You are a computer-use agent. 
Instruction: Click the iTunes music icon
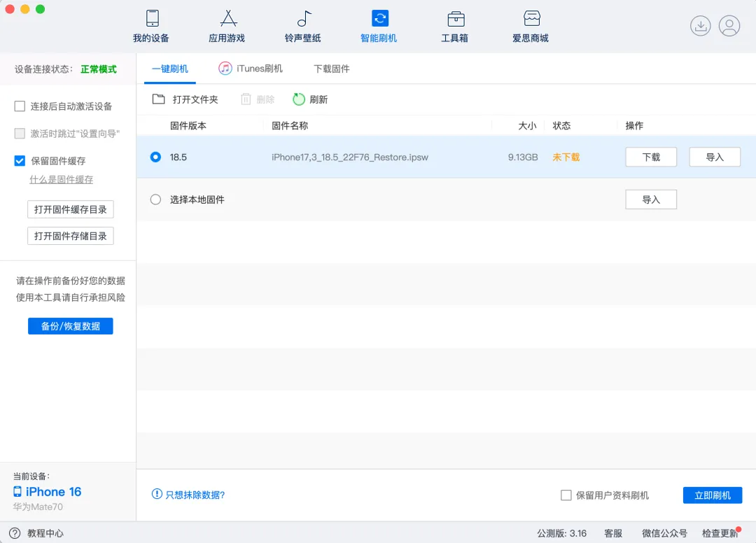(x=225, y=69)
